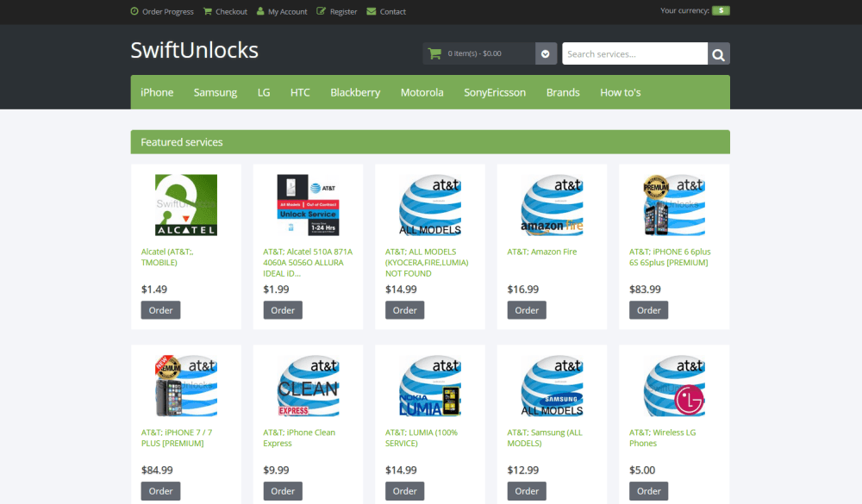Image resolution: width=862 pixels, height=504 pixels.
Task: Go to Checkout page
Action: pos(231,11)
